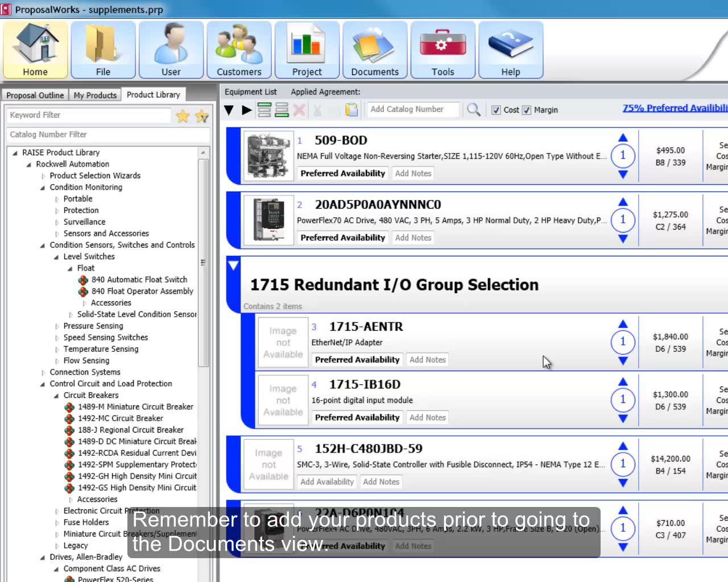Click Preferred Availability for 1715-AENTR

click(x=357, y=360)
